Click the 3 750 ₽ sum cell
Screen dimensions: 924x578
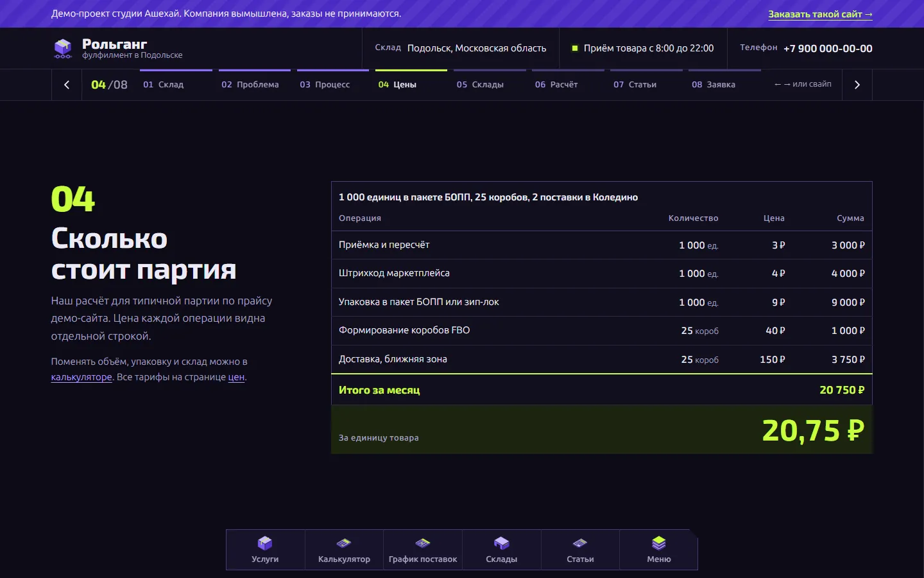848,360
